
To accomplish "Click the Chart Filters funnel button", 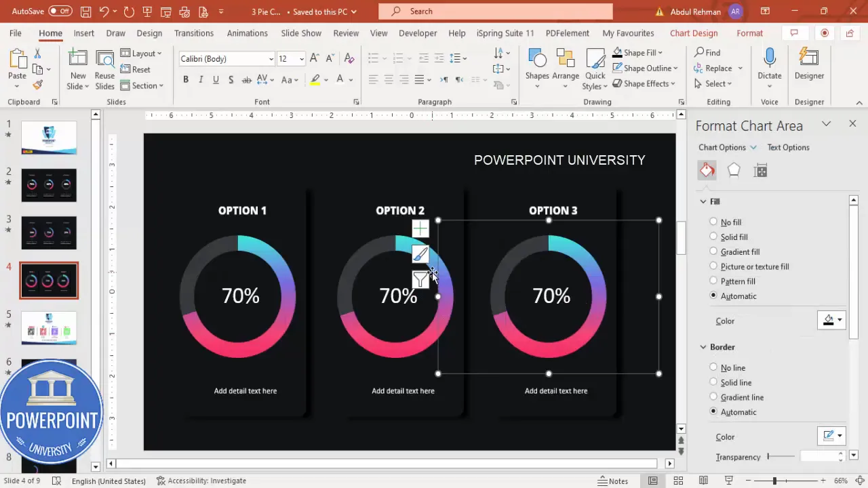I will pos(420,279).
